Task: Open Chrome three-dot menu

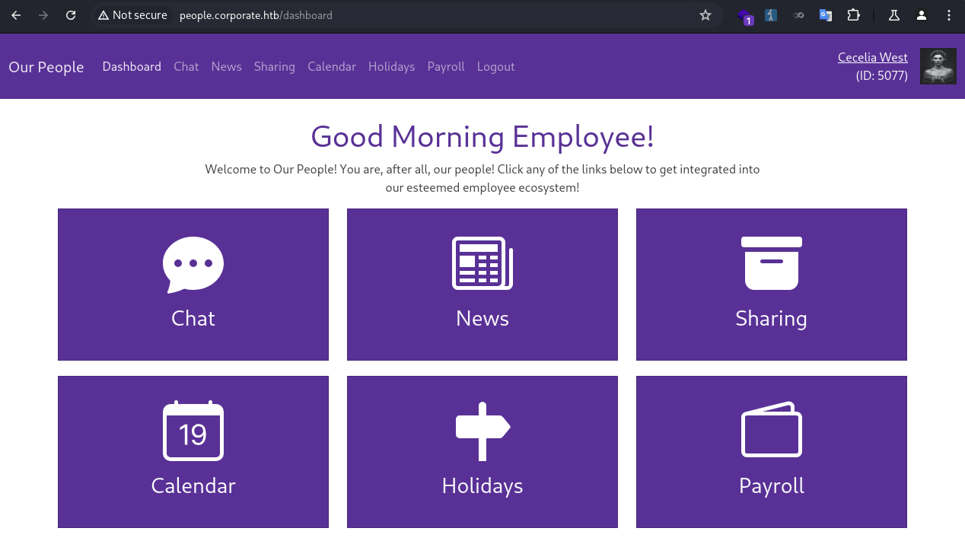Action: tap(948, 15)
